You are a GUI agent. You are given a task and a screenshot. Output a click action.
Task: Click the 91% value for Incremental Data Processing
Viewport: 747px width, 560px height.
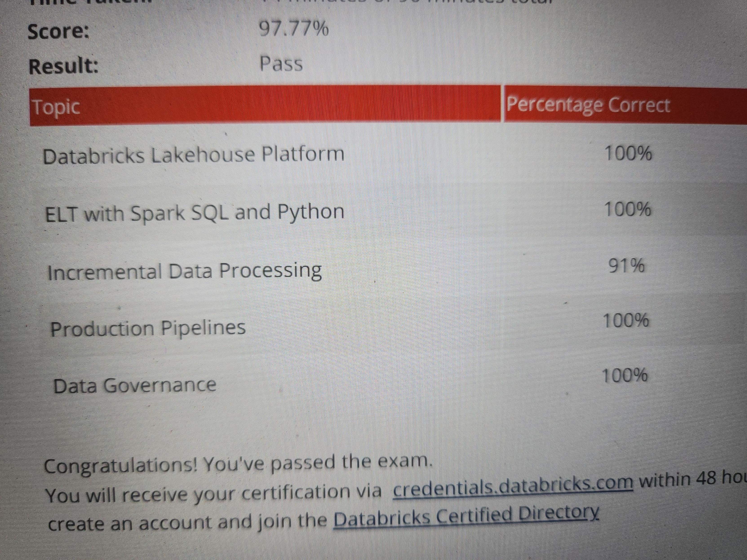coord(626,266)
